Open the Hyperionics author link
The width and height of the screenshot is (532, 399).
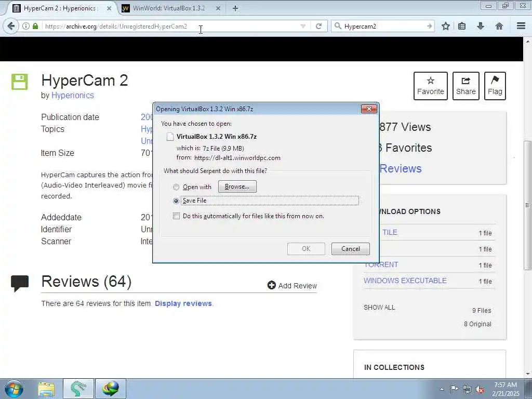[x=73, y=96]
